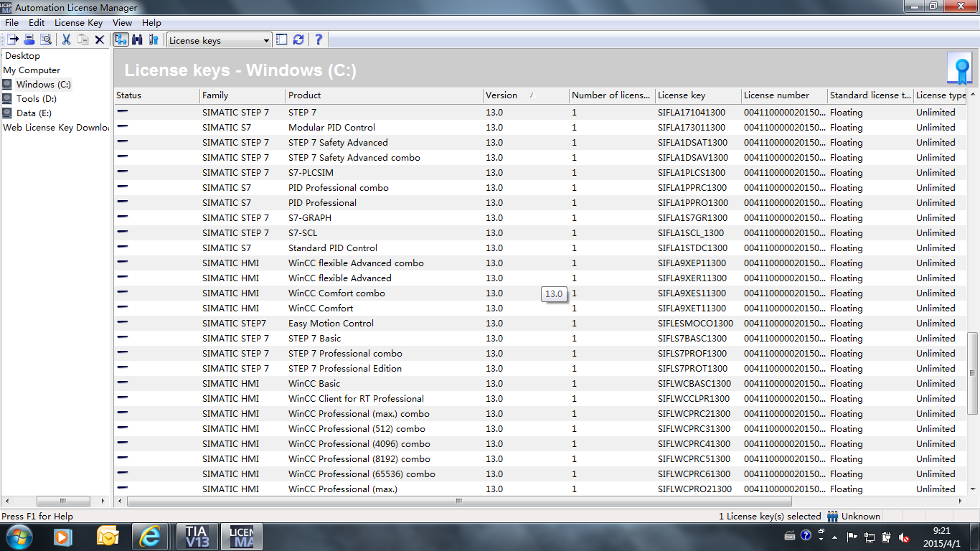The width and height of the screenshot is (980, 551).
Task: Select the Standard PID Control product
Action: 333,248
